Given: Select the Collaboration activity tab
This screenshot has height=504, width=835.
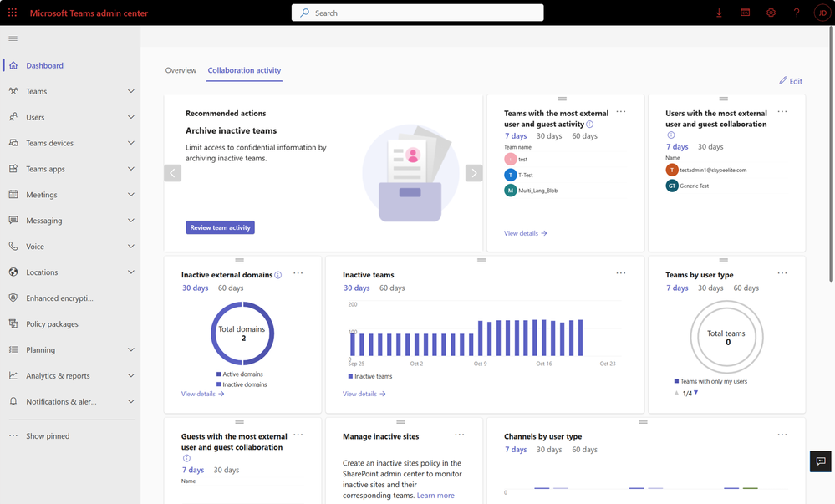Looking at the screenshot, I should (x=244, y=70).
